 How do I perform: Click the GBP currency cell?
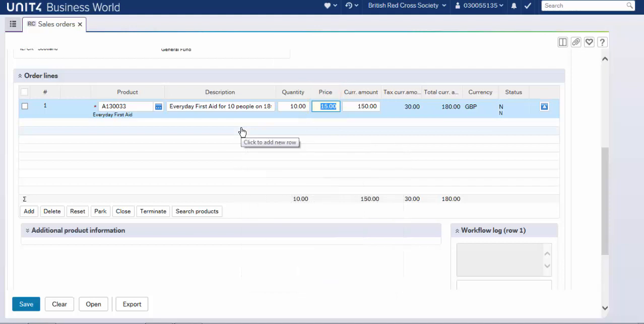471,106
